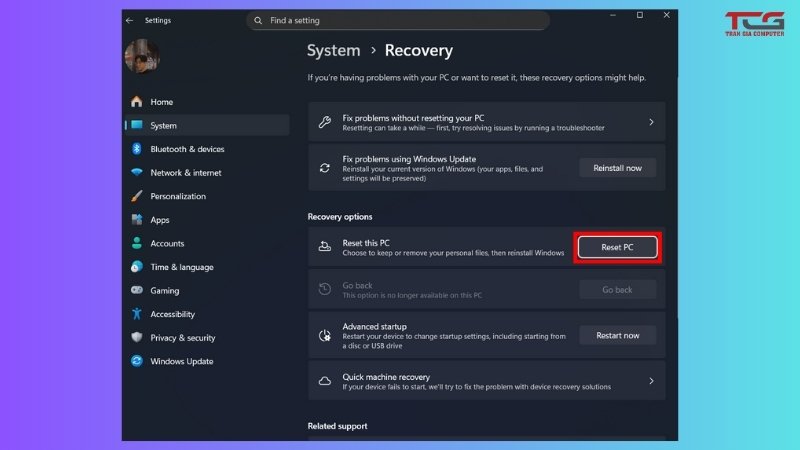800x450 pixels.
Task: Click the Accessibility figure icon
Action: coord(136,314)
